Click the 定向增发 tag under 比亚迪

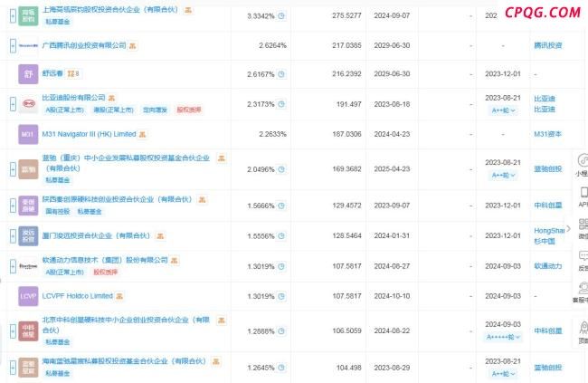click(x=155, y=110)
